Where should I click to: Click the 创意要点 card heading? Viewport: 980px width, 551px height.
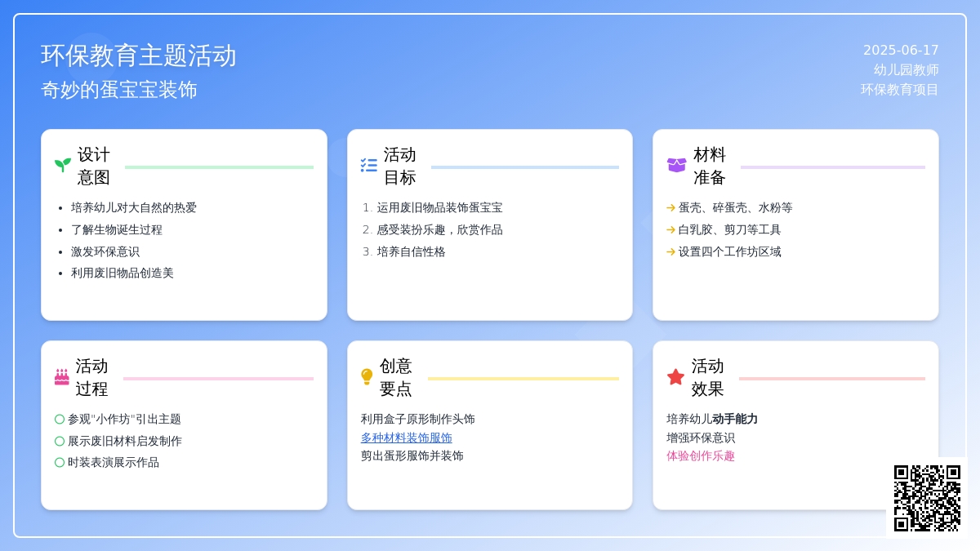396,377
